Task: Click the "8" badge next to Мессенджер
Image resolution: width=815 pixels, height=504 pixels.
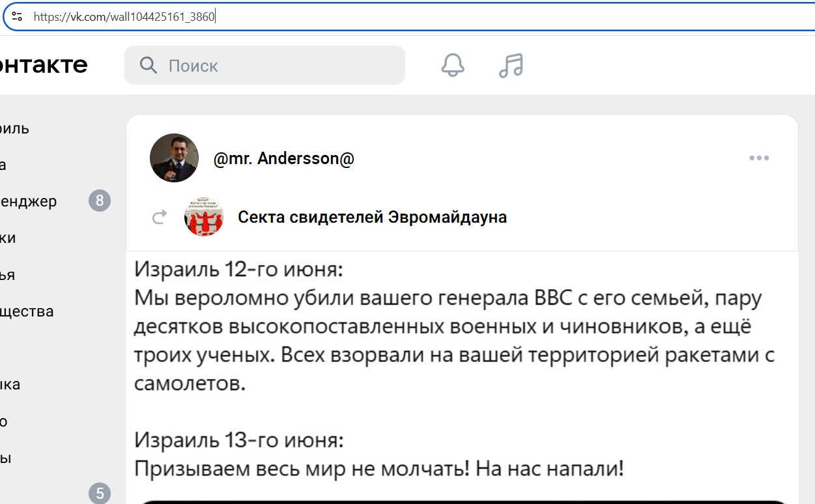Action: point(99,201)
